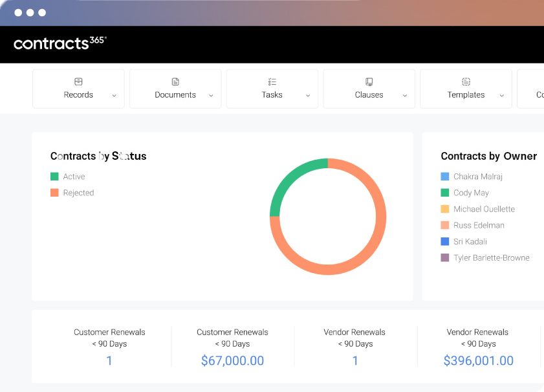The height and width of the screenshot is (392, 544).
Task: Click the Clauses book icon
Action: (x=369, y=82)
